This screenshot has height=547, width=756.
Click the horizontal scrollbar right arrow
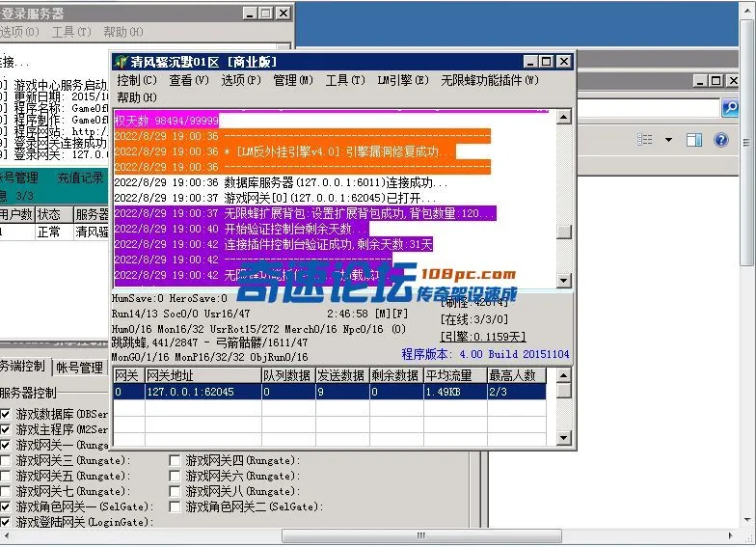click(x=730, y=536)
